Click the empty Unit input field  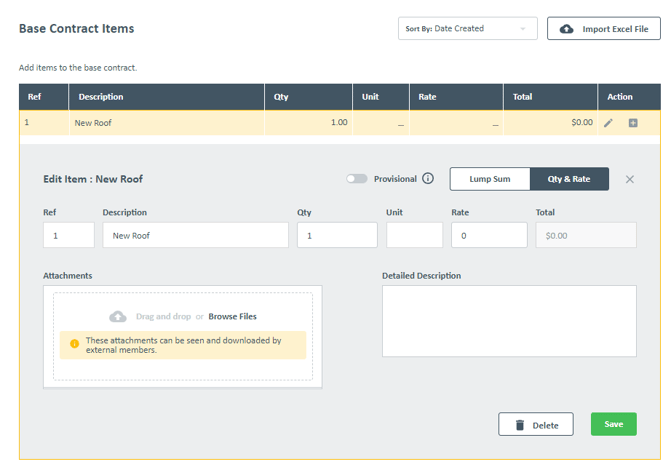click(x=415, y=235)
